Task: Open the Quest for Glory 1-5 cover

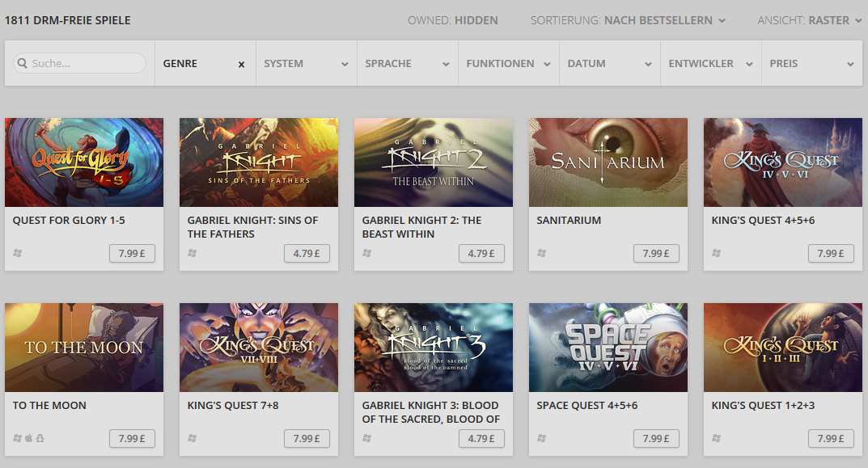Action: [x=84, y=162]
